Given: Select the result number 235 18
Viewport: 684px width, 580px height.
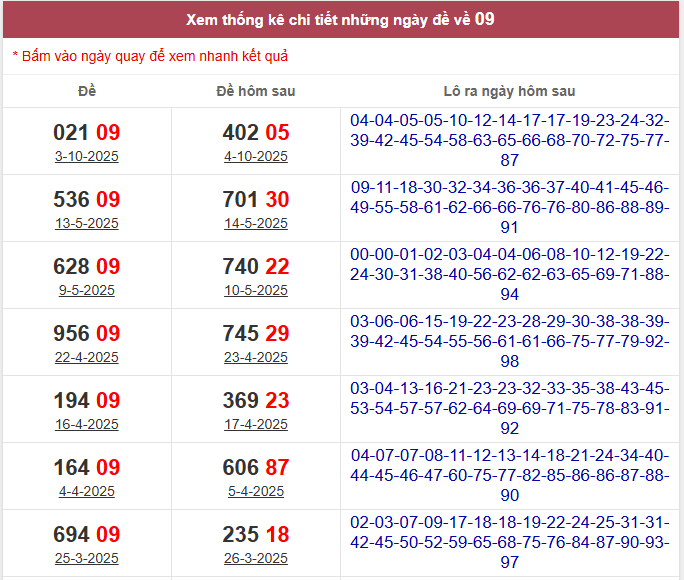Looking at the screenshot, I should pos(256,534).
